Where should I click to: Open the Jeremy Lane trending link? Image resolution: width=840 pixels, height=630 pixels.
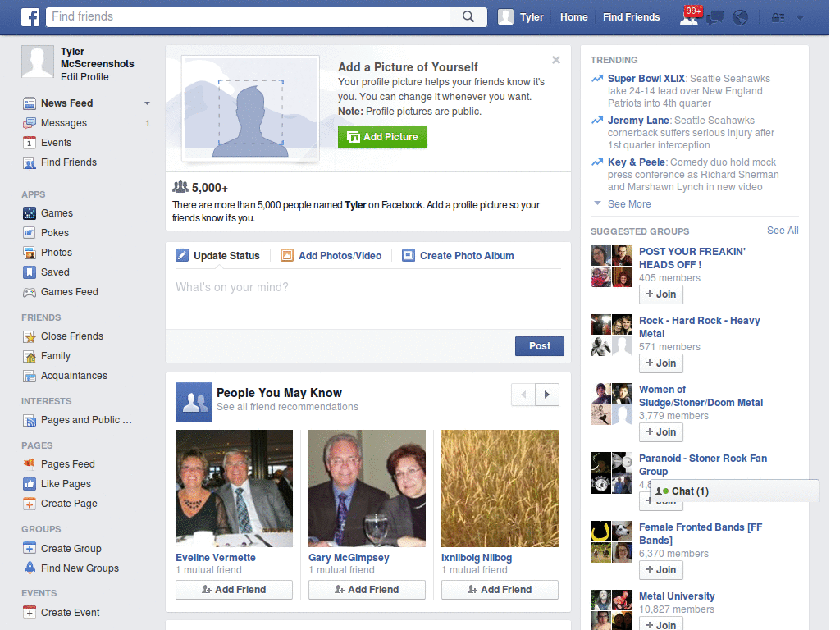[x=638, y=121]
